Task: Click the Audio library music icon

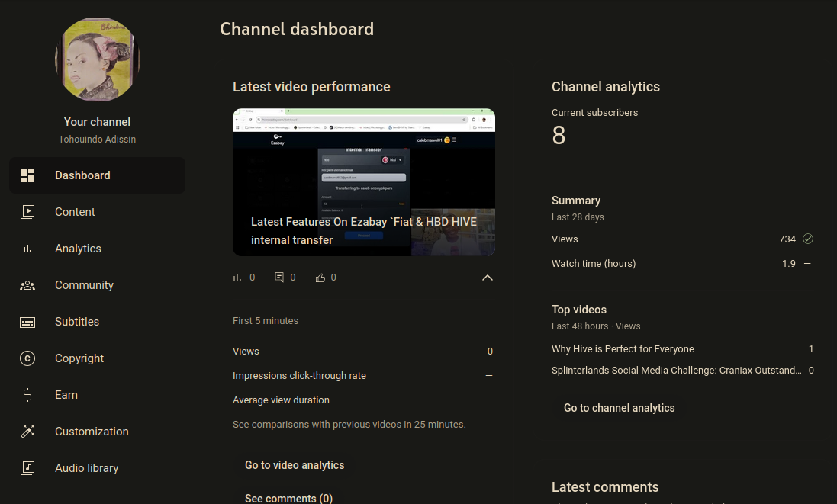Action: [27, 468]
